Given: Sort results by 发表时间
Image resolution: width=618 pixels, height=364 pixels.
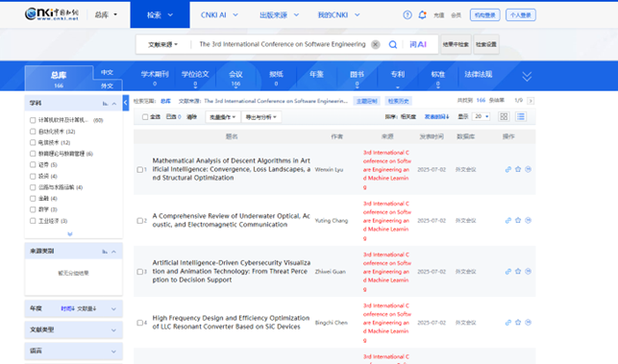Looking at the screenshot, I should point(436,116).
